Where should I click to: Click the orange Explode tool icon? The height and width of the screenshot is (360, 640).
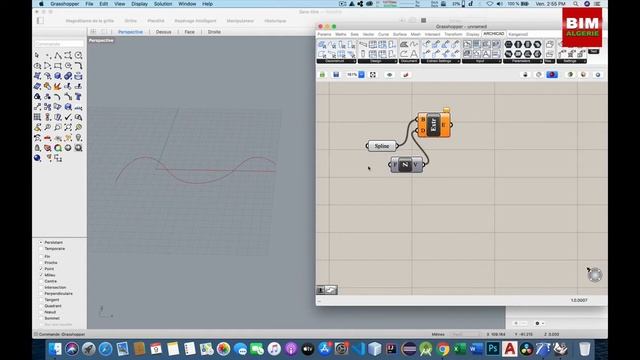pyautogui.click(x=58, y=86)
